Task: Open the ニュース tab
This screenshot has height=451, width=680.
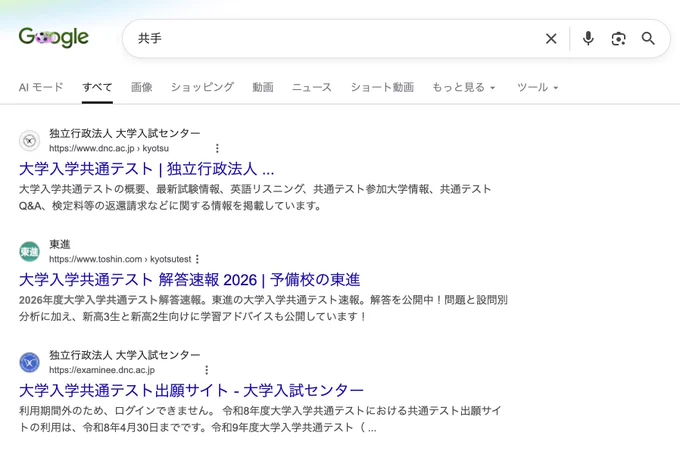Action: 312,87
